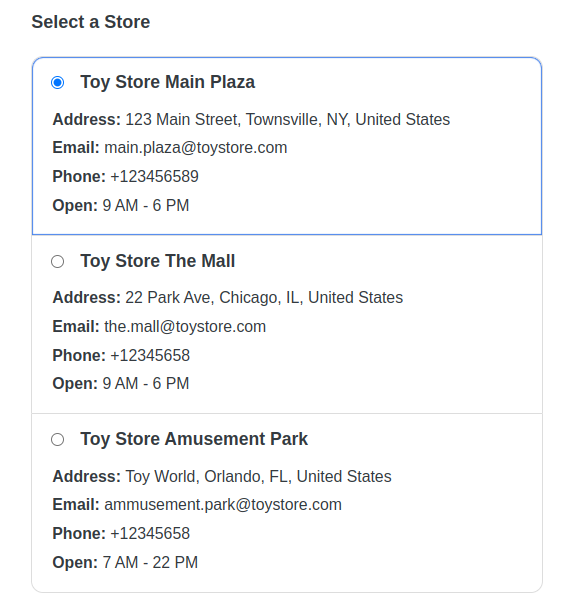Screen dimensions: 572x613
Task: Click the Toy Store Amusement Park heading
Action: pos(194,439)
